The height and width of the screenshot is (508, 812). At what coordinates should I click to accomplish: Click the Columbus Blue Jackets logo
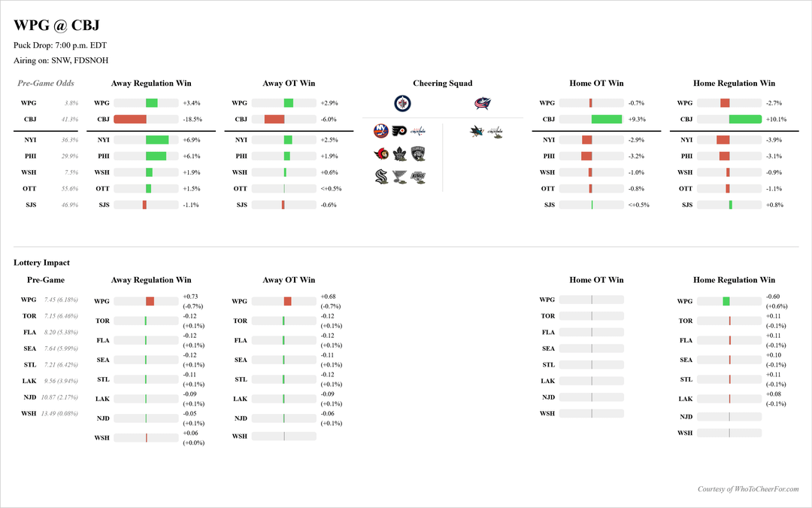pos(483,104)
